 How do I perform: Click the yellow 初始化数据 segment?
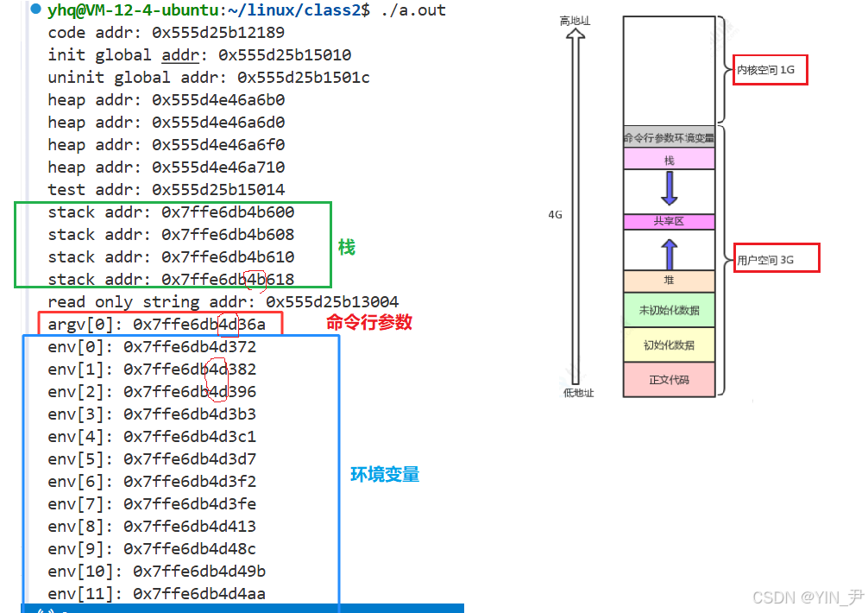(669, 344)
